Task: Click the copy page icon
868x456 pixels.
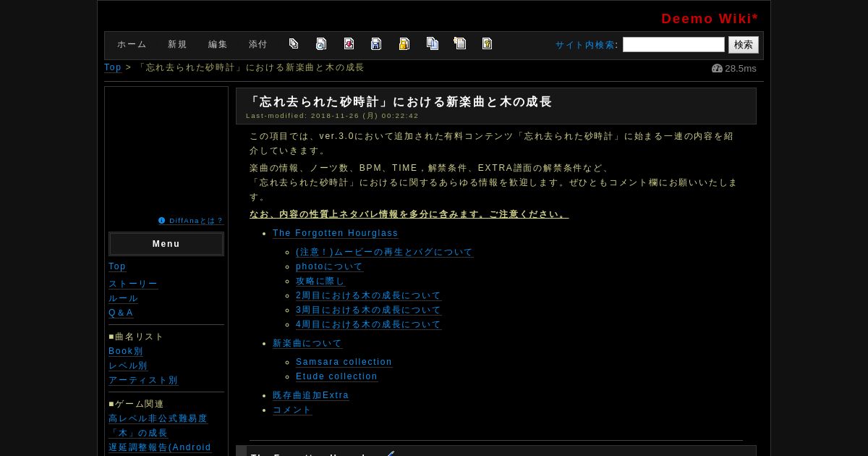Action: coord(433,43)
